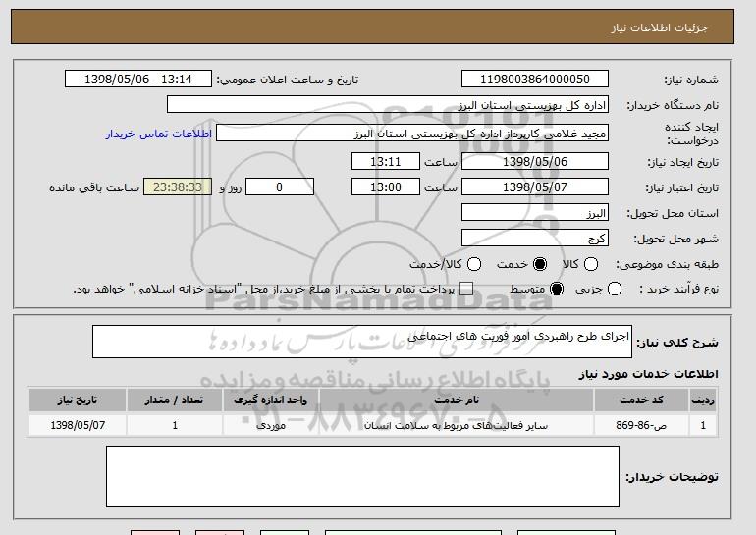The width and height of the screenshot is (756, 535).
Task: Open the اطلاعات تماس خریدار link
Action: pos(159,134)
